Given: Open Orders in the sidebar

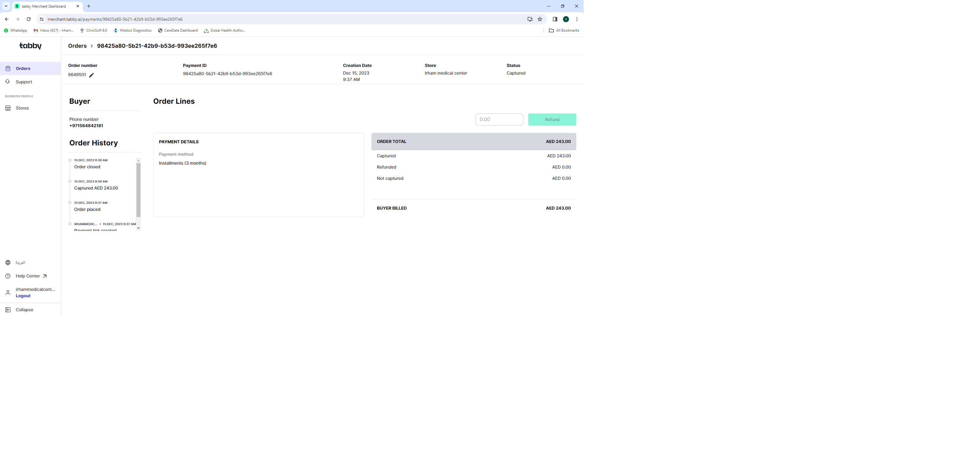Looking at the screenshot, I should (23, 68).
